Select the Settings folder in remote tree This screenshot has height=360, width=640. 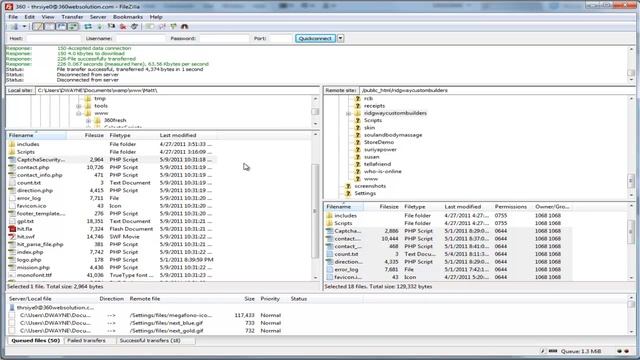365,193
